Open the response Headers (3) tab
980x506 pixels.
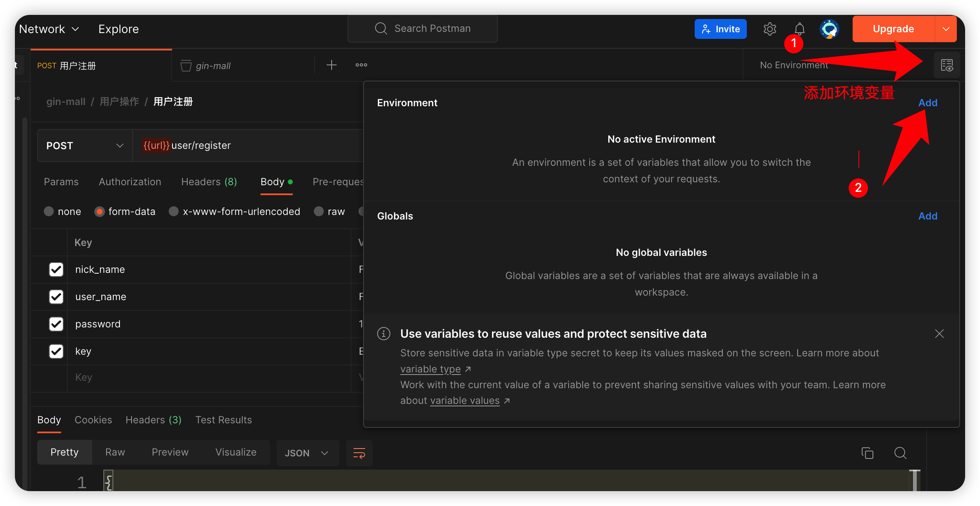tap(153, 420)
